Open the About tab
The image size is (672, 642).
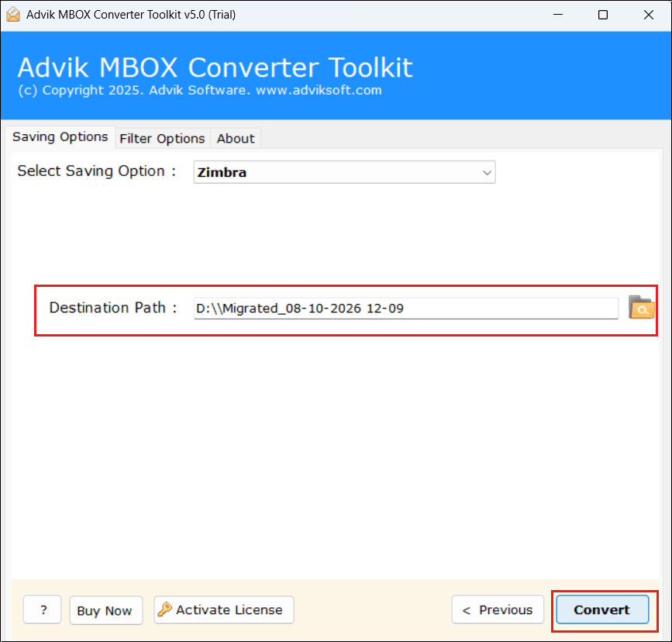click(x=236, y=139)
